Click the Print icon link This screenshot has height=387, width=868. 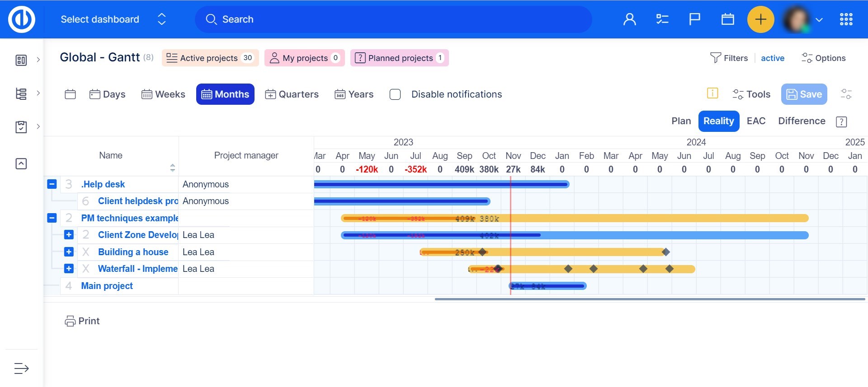coord(82,321)
